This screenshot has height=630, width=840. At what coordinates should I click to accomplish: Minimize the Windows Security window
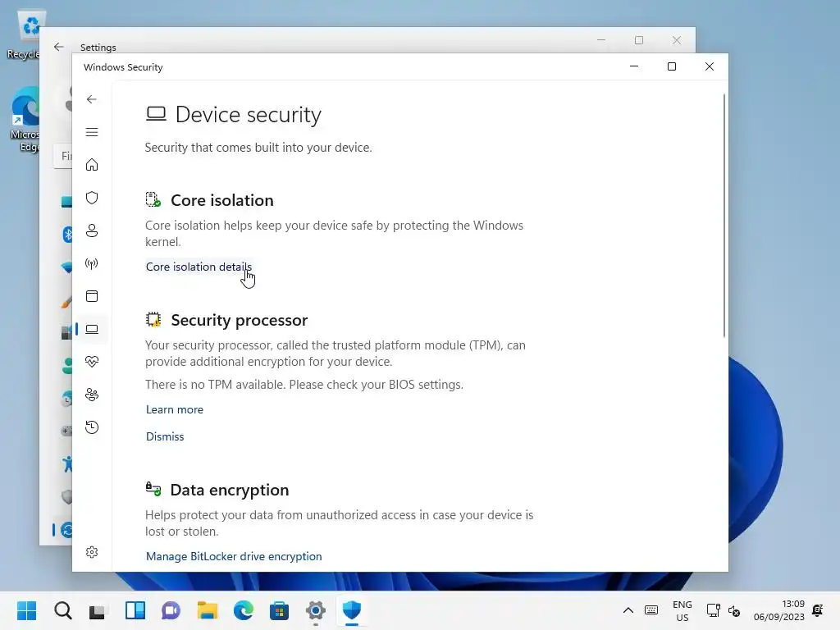click(x=634, y=66)
